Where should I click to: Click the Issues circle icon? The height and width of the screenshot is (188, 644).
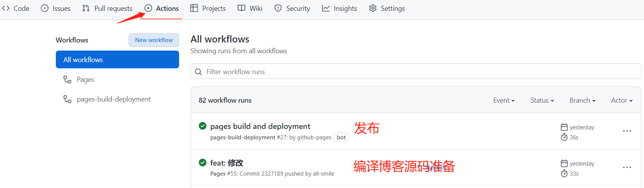point(45,8)
